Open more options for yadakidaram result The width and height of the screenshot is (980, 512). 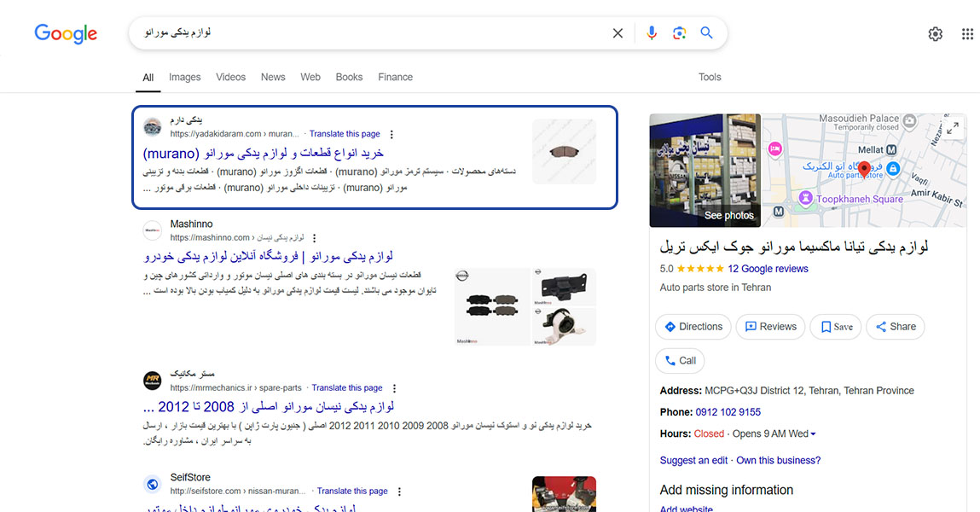coord(391,135)
